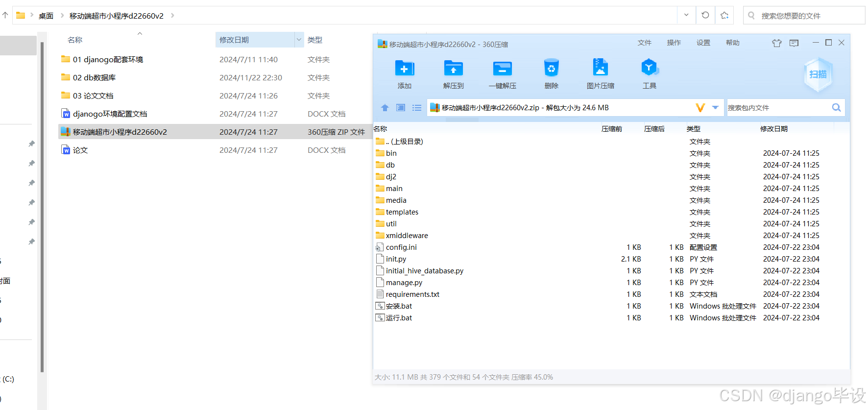Open the 操作 menu in 360压缩

(674, 43)
